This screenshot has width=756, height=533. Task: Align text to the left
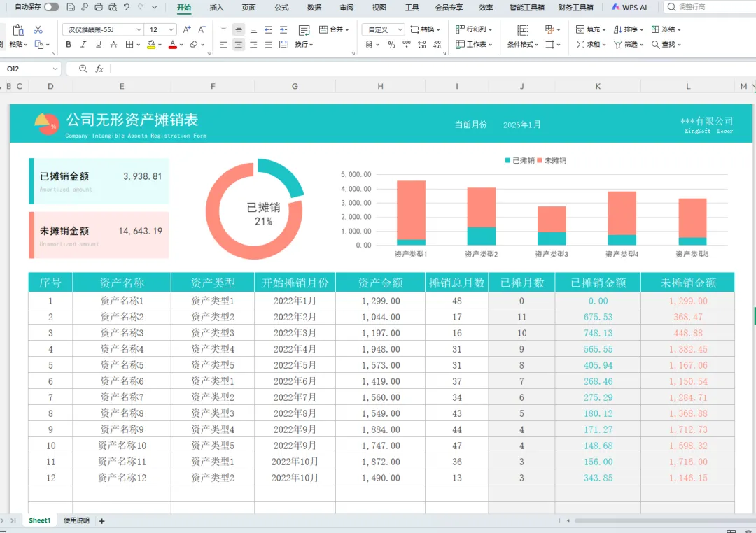tap(223, 44)
